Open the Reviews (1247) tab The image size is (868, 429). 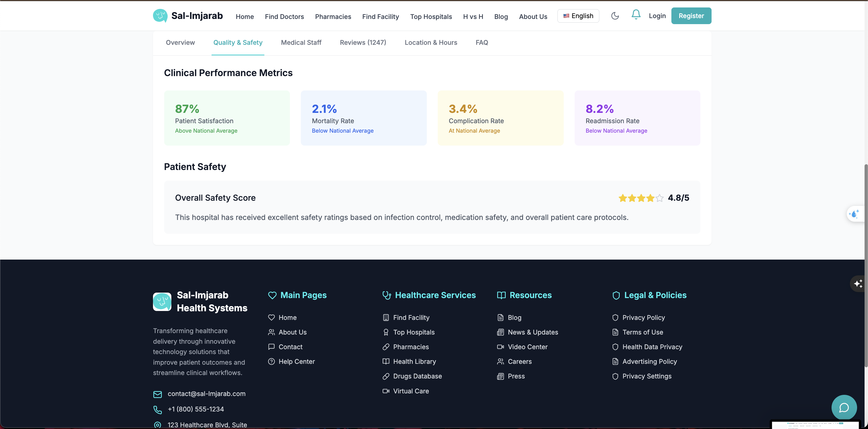coord(363,42)
